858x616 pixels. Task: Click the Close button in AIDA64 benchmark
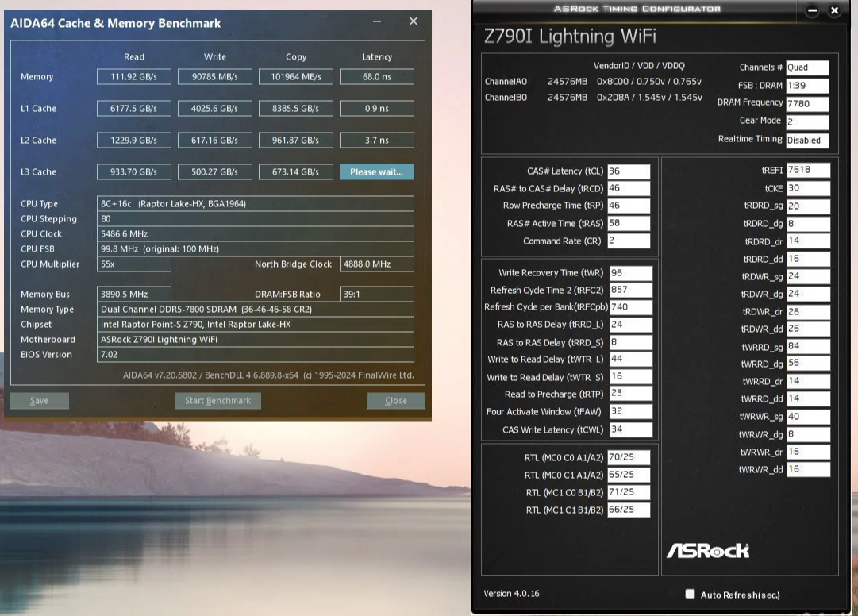coord(395,400)
